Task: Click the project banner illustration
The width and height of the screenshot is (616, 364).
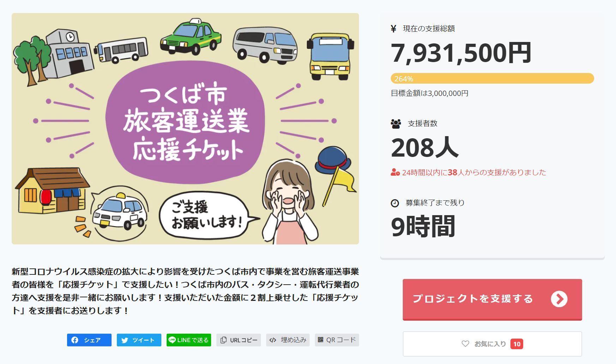Action: point(185,129)
